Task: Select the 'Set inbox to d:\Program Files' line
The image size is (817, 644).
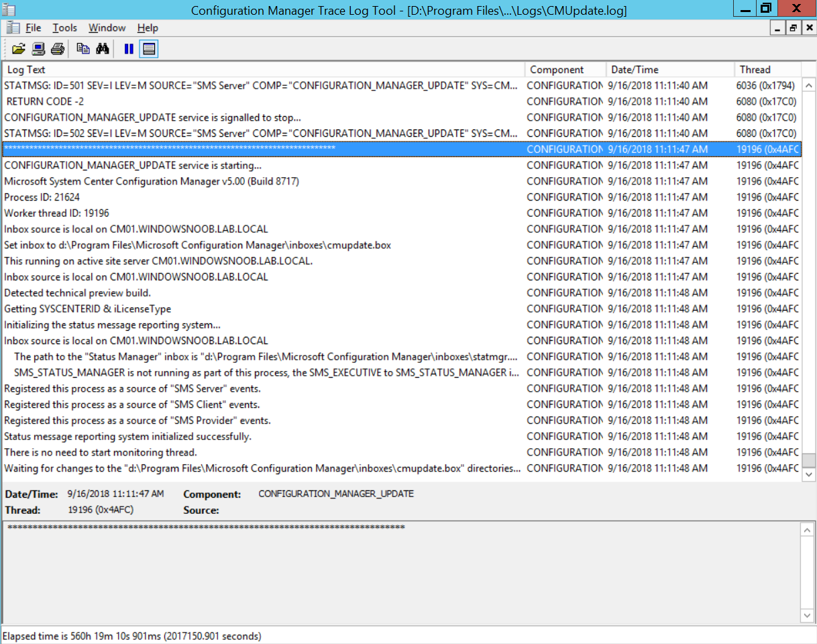Action: 402,245
